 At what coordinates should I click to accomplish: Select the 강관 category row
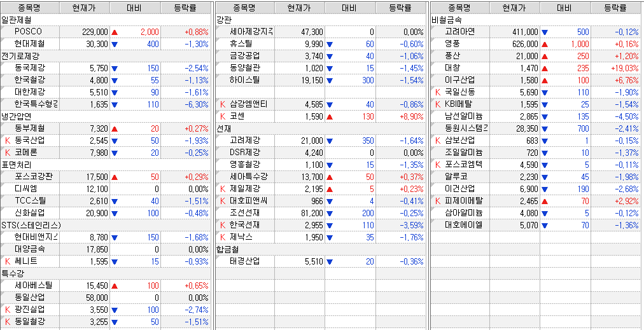pos(320,20)
